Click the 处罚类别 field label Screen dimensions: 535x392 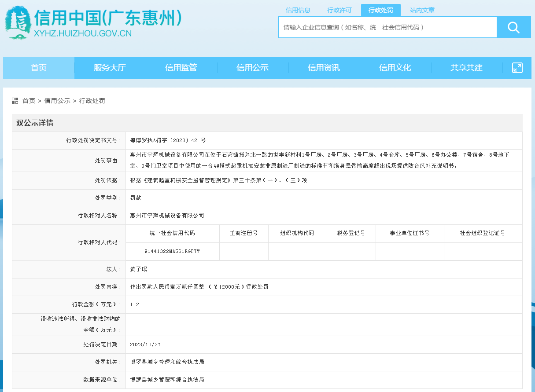pyautogui.click(x=107, y=198)
